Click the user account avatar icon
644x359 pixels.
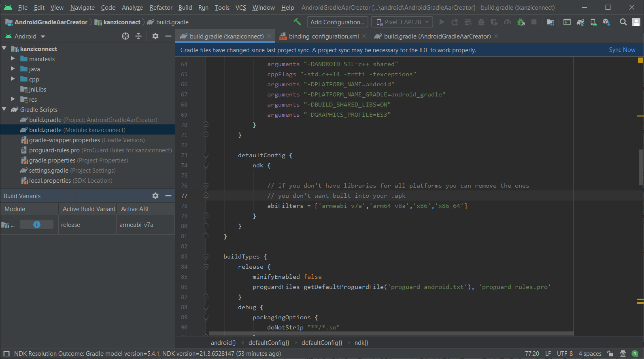(x=636, y=22)
